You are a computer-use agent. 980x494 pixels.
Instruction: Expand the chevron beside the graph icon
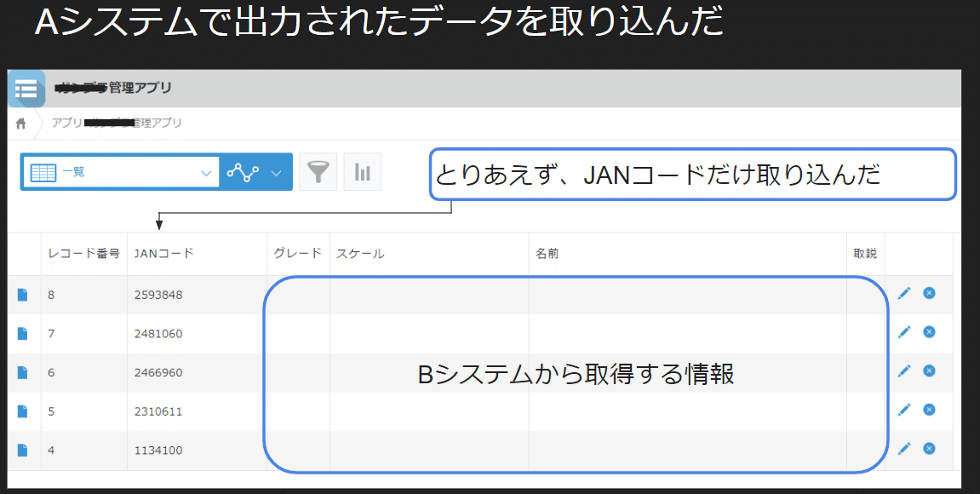(x=275, y=171)
